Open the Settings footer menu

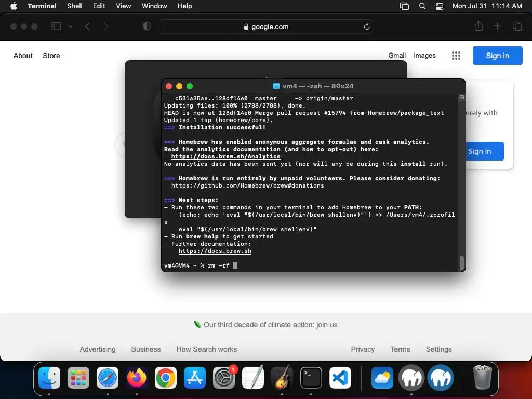click(x=438, y=349)
